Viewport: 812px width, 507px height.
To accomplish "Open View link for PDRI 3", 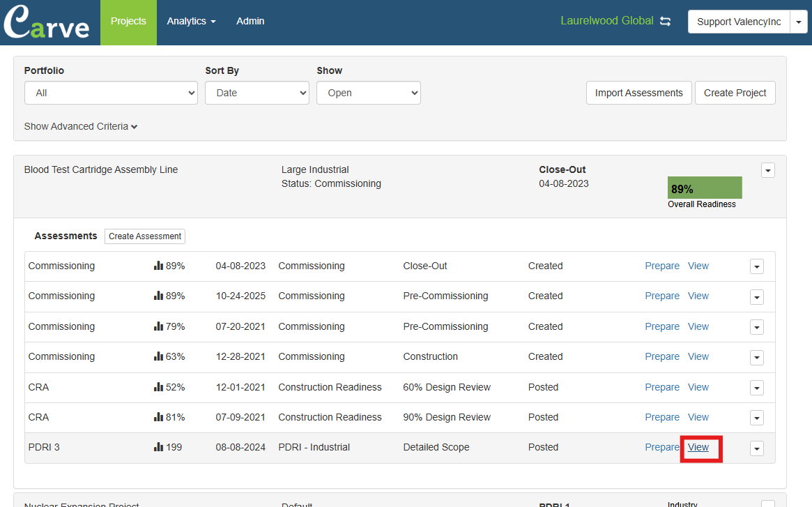I will [698, 448].
